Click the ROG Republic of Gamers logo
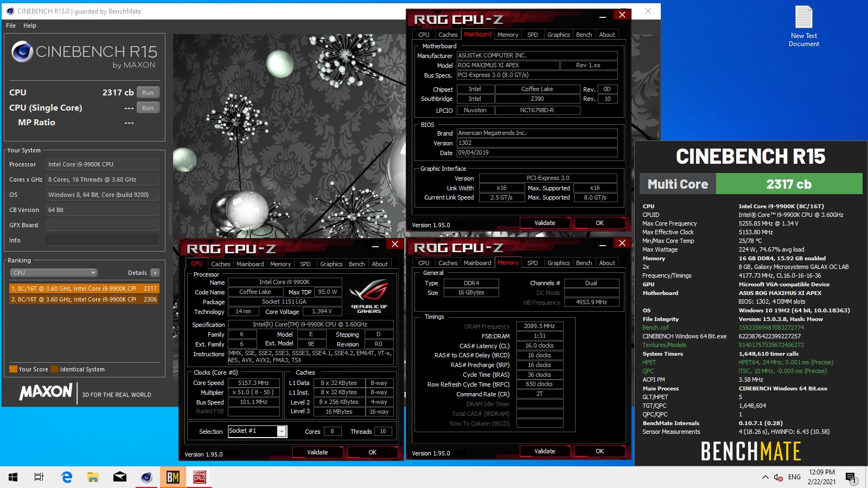The width and height of the screenshot is (868, 488). coord(369,296)
